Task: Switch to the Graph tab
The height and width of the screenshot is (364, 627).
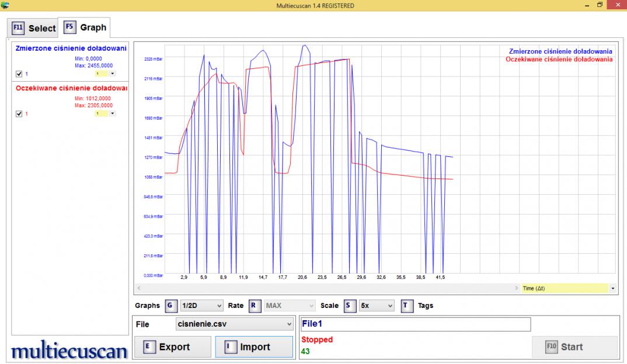Action: pyautogui.click(x=85, y=27)
